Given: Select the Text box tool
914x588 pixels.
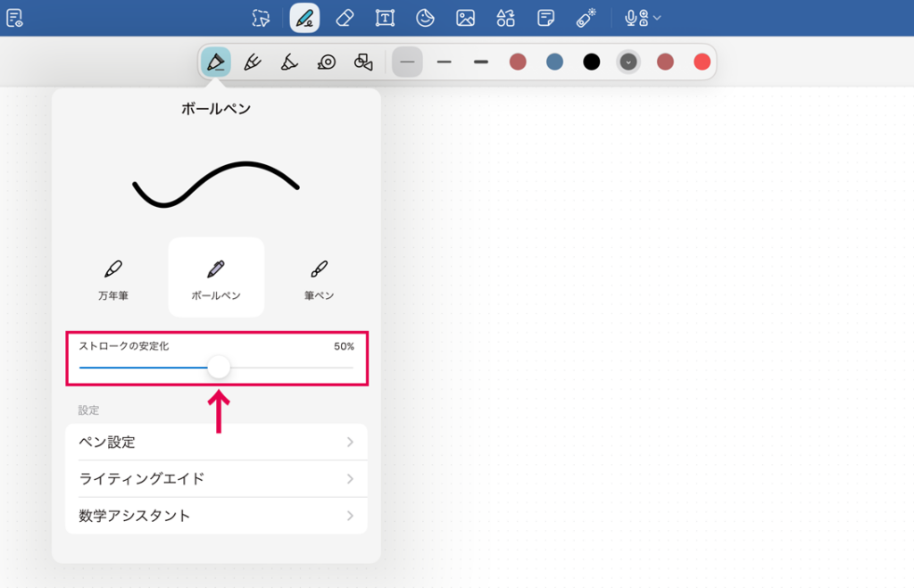Looking at the screenshot, I should (385, 18).
